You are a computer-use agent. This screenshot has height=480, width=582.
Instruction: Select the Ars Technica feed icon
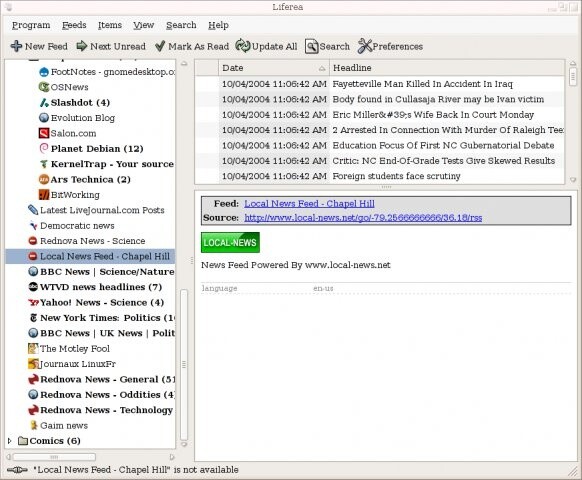[44, 179]
